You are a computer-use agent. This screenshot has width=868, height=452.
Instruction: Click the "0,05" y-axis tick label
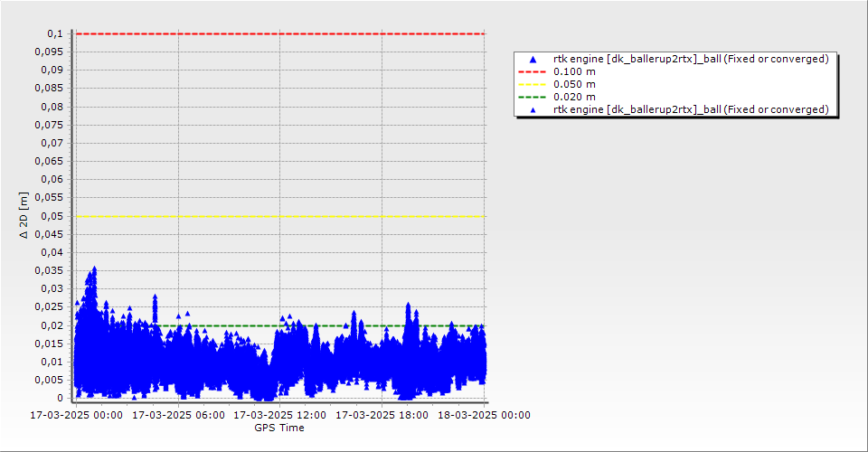pyautogui.click(x=54, y=216)
